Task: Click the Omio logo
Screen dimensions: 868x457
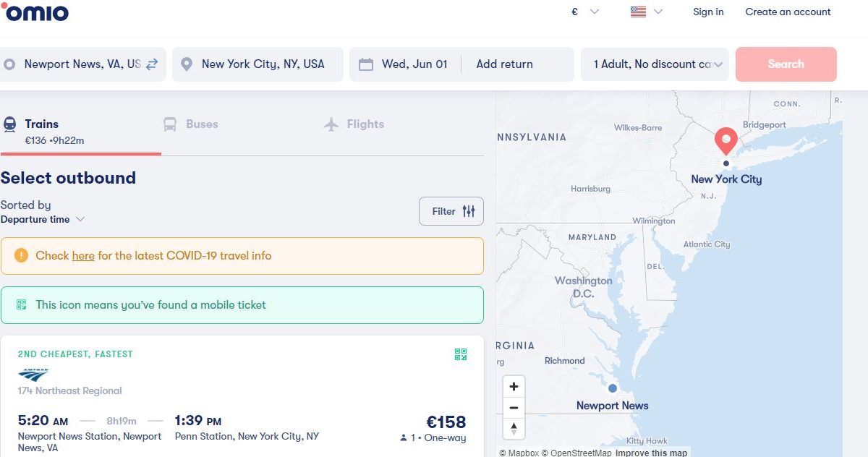Action: tap(35, 12)
